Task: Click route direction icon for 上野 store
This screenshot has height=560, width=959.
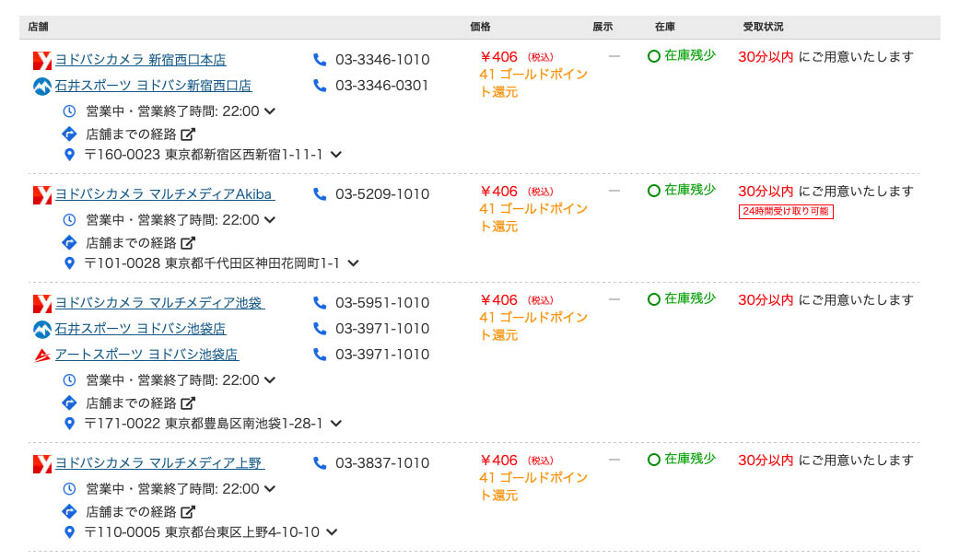Action: (70, 511)
